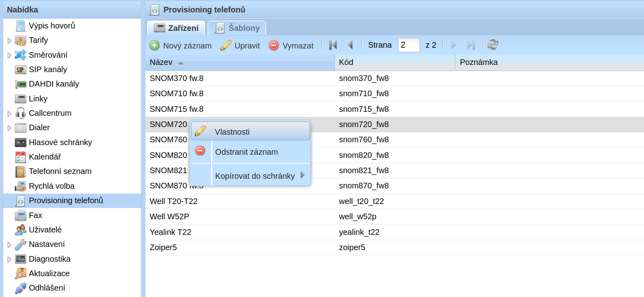Image resolution: width=644 pixels, height=297 pixels.
Task: Select the Well W52P row
Action: coord(394,217)
